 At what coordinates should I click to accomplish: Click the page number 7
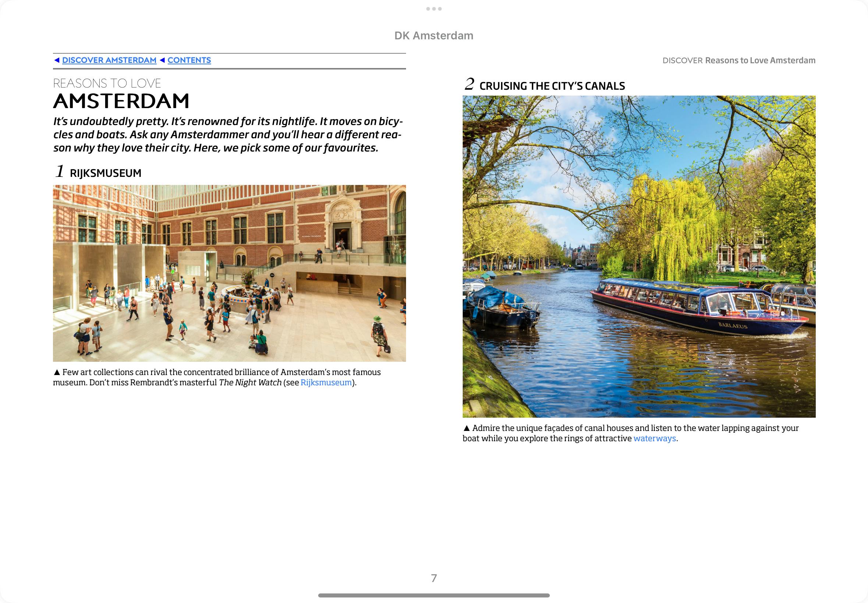tap(434, 578)
